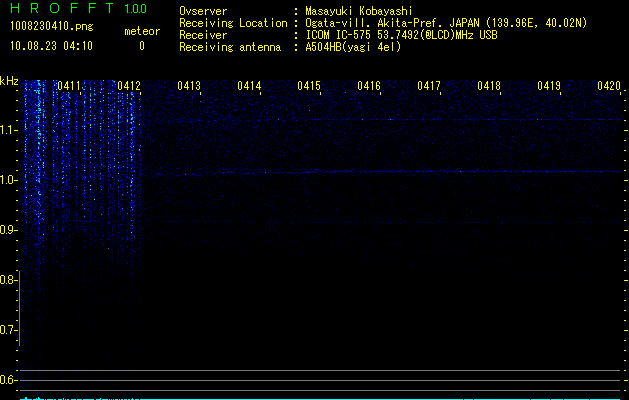Click the Receiver field label
Image resolution: width=629 pixels, height=400 pixels.
point(203,35)
